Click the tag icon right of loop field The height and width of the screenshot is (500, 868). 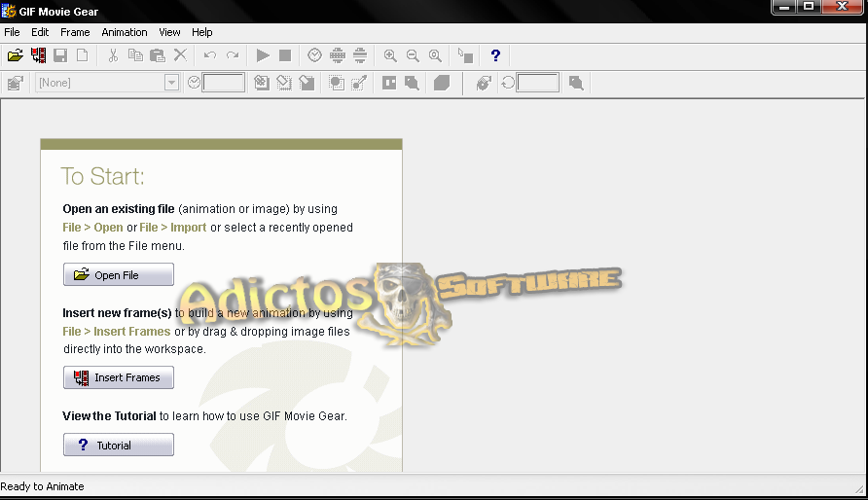576,83
